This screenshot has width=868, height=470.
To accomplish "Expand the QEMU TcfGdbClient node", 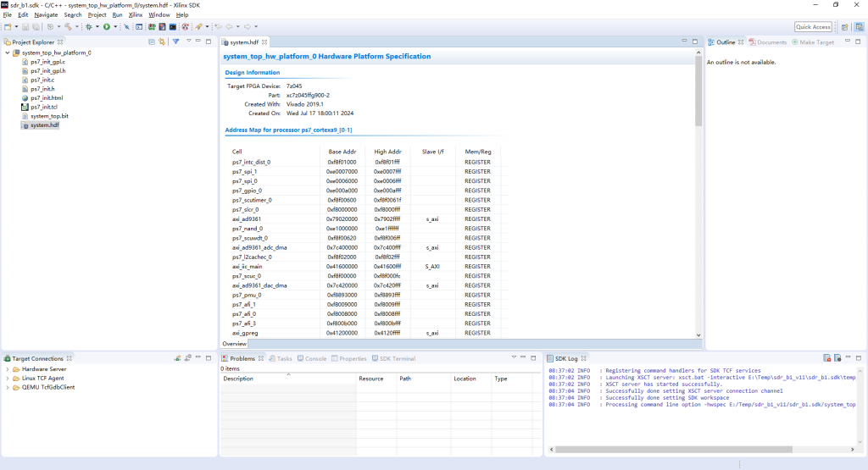I will pyautogui.click(x=7, y=387).
